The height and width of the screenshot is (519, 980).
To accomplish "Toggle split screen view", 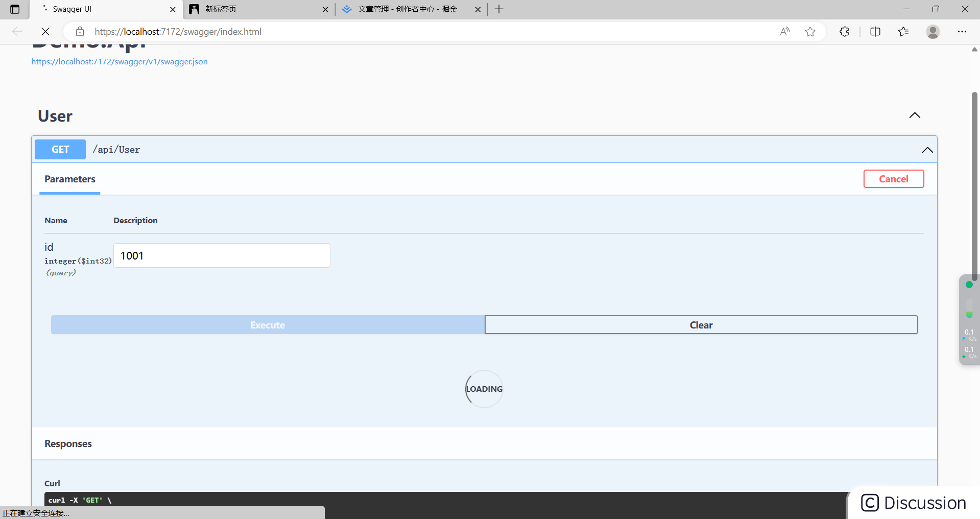I will (875, 32).
